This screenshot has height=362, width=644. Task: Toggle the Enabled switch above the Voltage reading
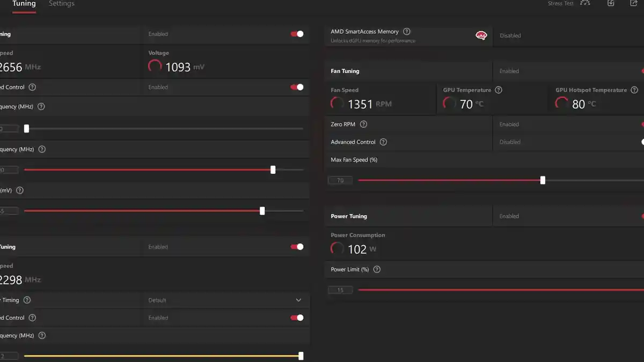297,34
